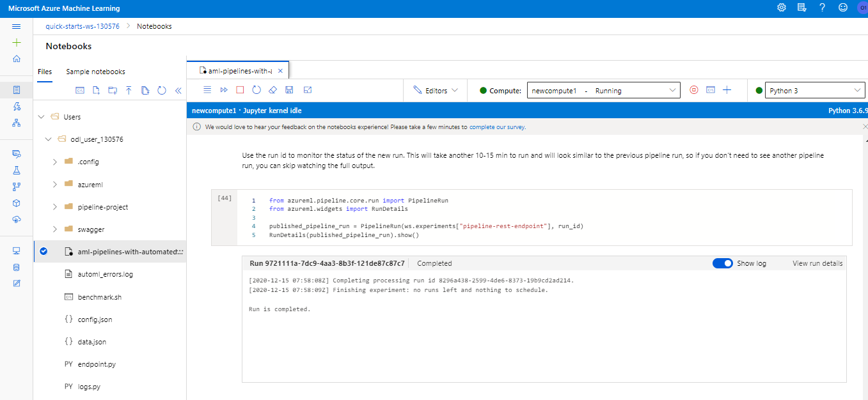Screen dimensions: 868x400
Task: Open Endpoints cloud icon
Action: tap(17, 219)
